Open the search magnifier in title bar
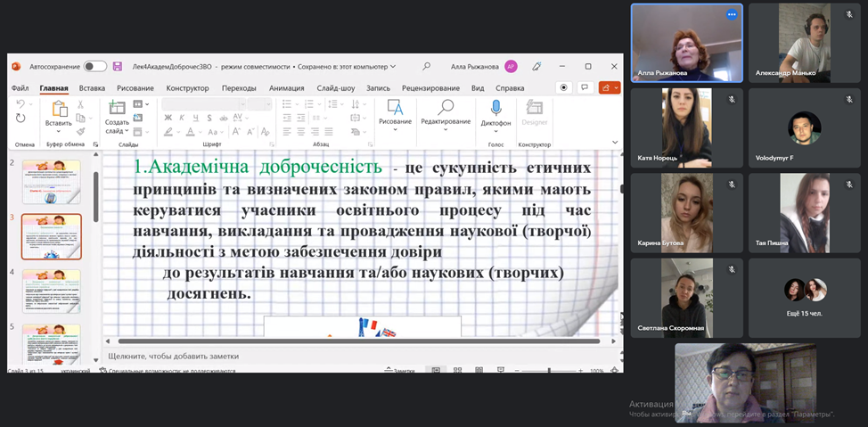Viewport: 868px width, 427px height. pos(427,66)
